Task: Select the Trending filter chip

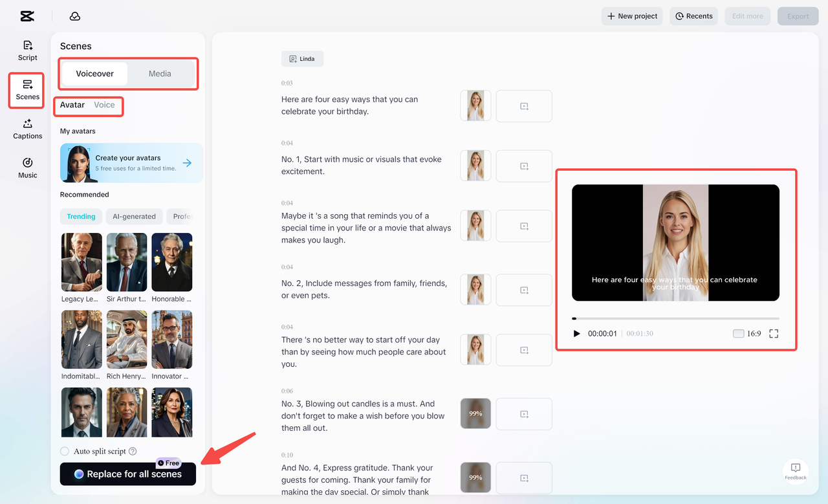Action: coord(81,216)
